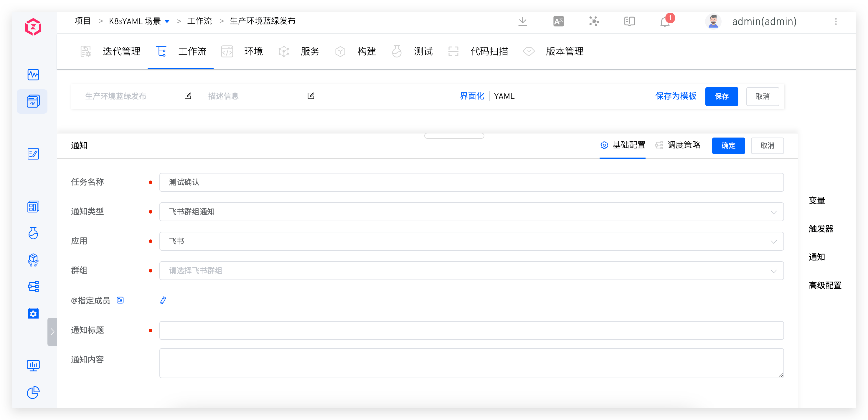The height and width of the screenshot is (420, 868).
Task: Click the monitoring waveform icon in the sidebar
Action: coord(33,75)
